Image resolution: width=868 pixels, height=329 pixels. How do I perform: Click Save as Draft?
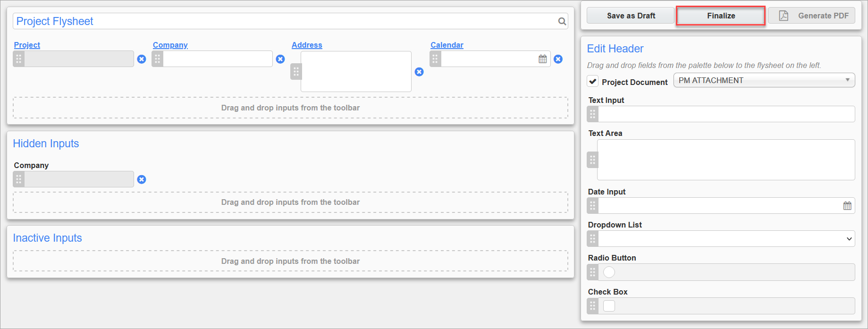(x=631, y=16)
